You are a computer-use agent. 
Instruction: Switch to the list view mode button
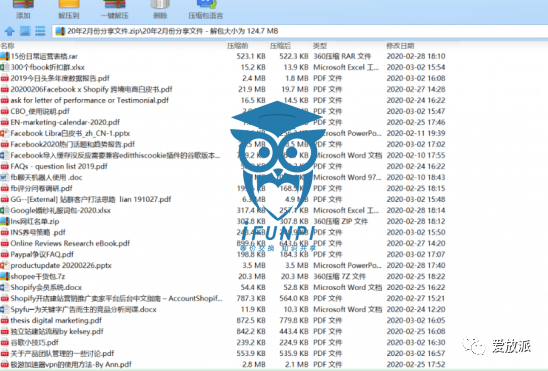[40, 31]
